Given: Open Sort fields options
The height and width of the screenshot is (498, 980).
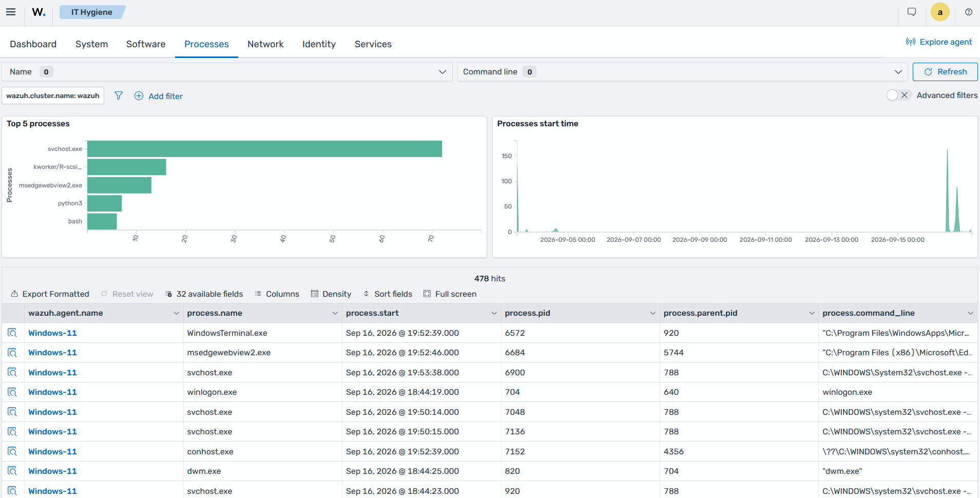Looking at the screenshot, I should click(388, 294).
